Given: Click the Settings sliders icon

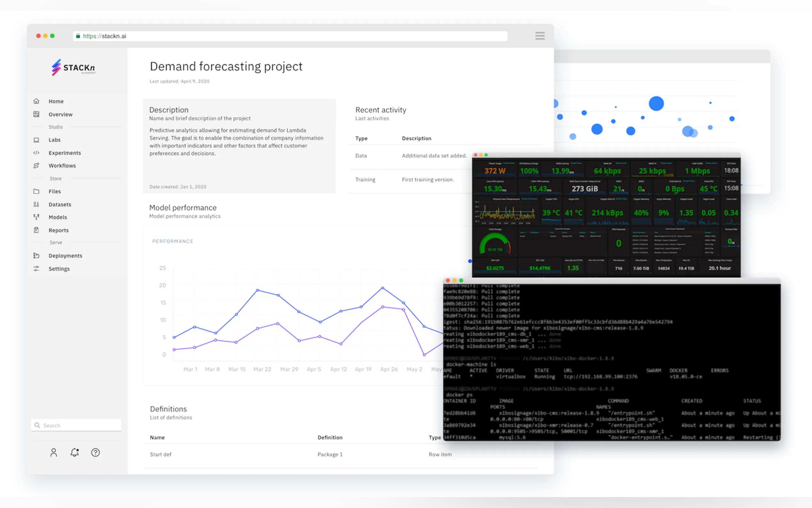Looking at the screenshot, I should pyautogui.click(x=36, y=269).
